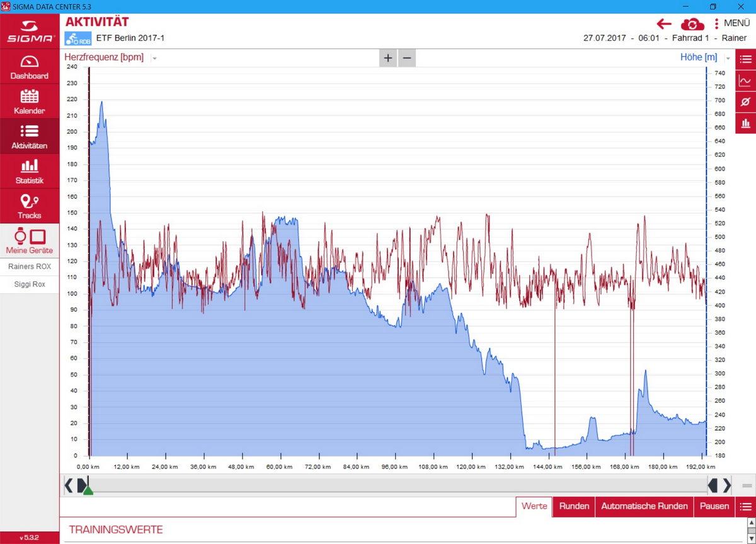Select the line chart view icon
This screenshot has width=756, height=544.
[x=745, y=81]
